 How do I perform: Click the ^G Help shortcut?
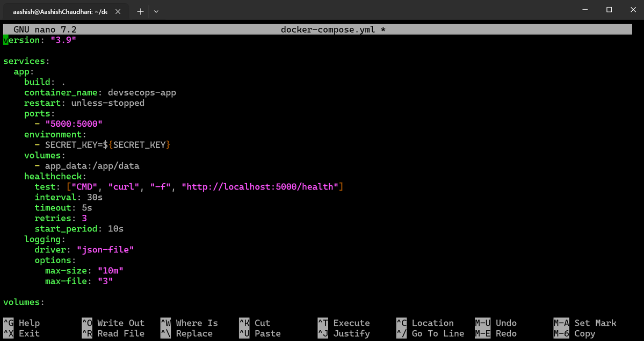click(x=22, y=323)
